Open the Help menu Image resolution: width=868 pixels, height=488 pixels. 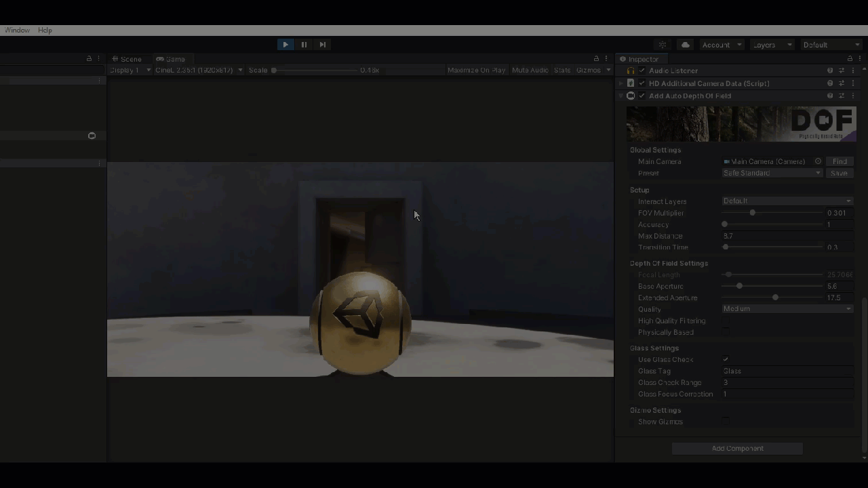pyautogui.click(x=45, y=30)
